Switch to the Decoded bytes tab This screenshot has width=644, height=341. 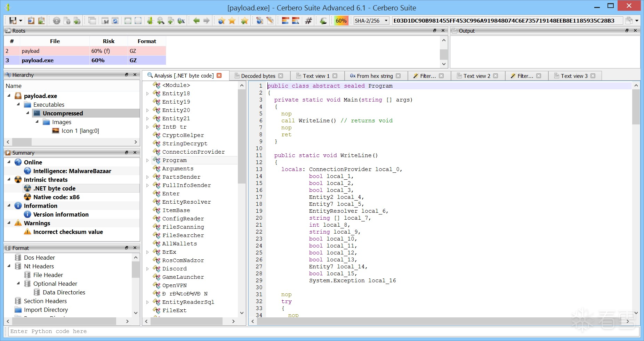258,76
